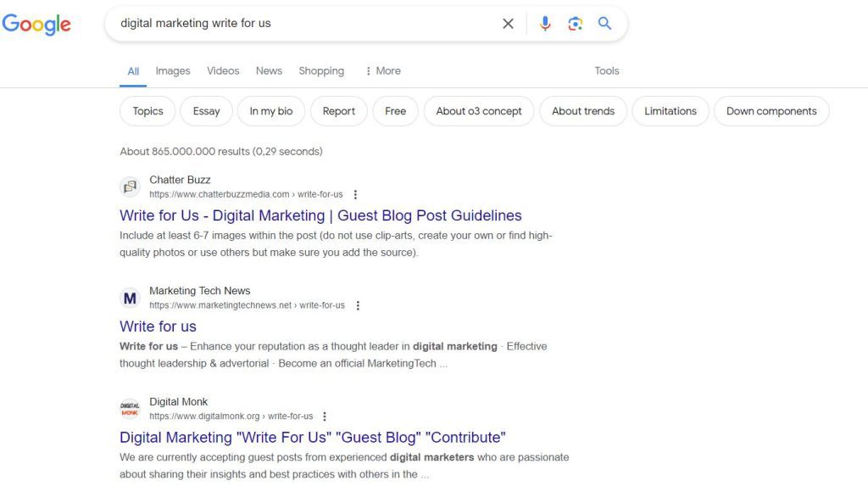Select the About o3 concept chip

click(479, 111)
